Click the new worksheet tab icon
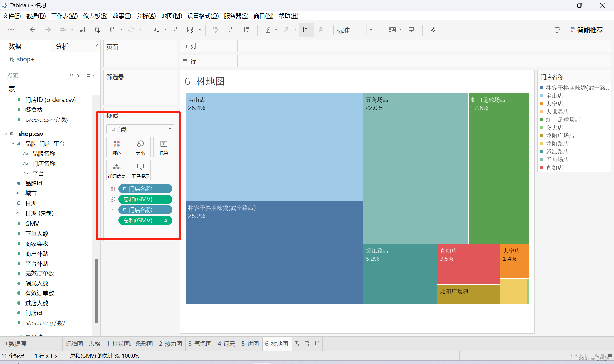The width and height of the screenshot is (614, 364). 297,344
